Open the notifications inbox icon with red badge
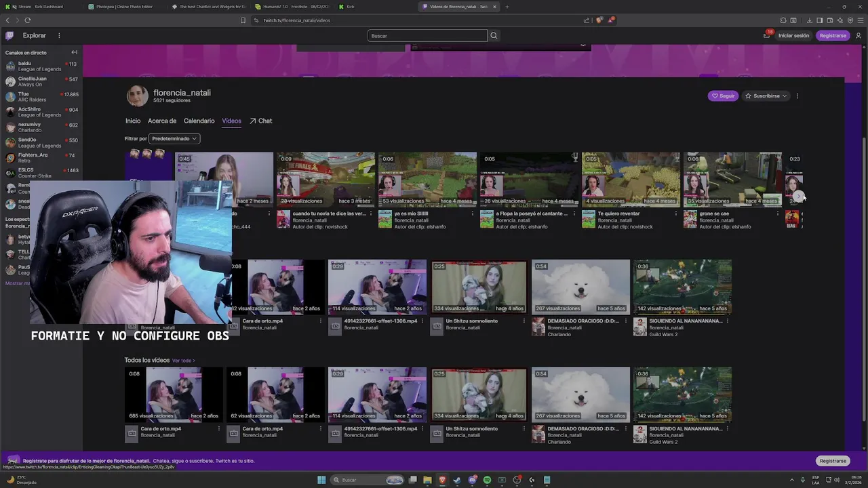The image size is (868, 488). [767, 35]
